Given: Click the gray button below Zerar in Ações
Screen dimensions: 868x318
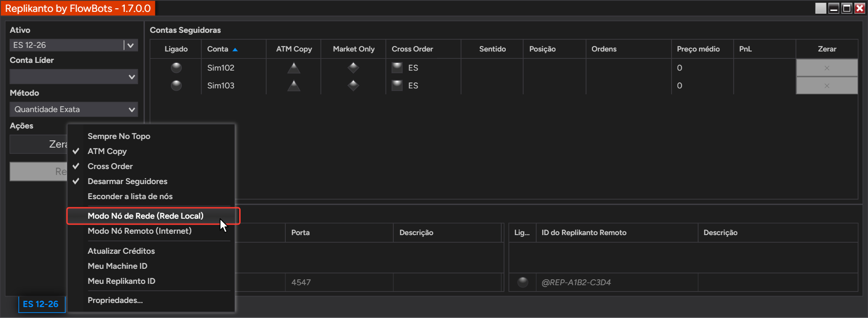Looking at the screenshot, I should [x=39, y=172].
